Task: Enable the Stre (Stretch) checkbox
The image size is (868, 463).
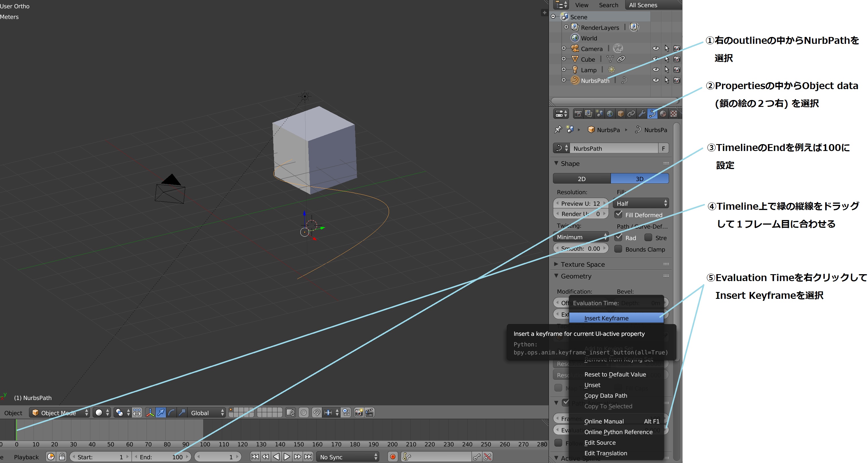Action: tap(648, 238)
